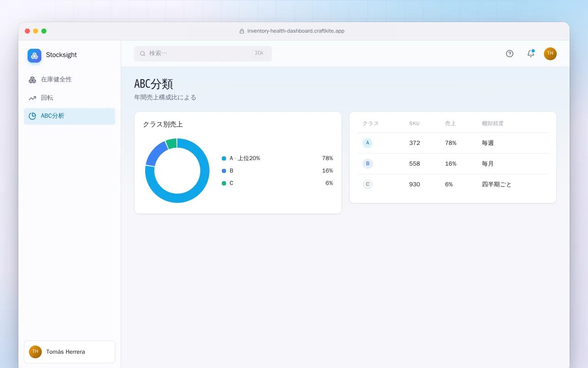
Task: Click the SKU value 372
Action: (415, 143)
